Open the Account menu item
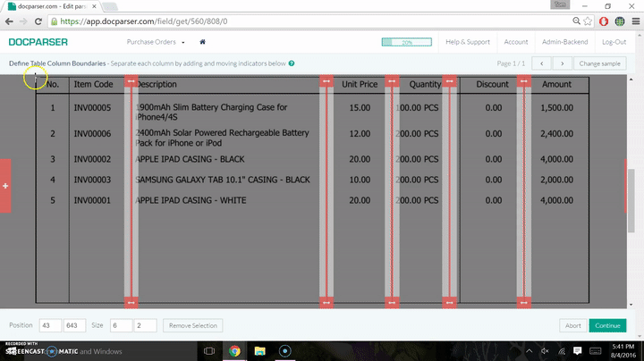 [515, 42]
